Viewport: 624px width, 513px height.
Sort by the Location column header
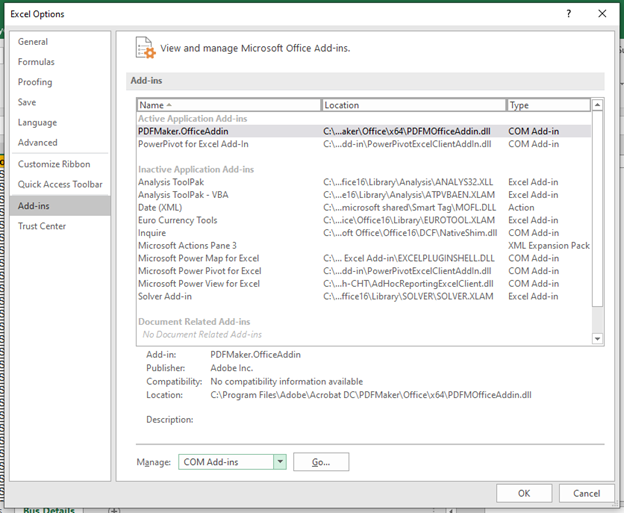(x=414, y=105)
